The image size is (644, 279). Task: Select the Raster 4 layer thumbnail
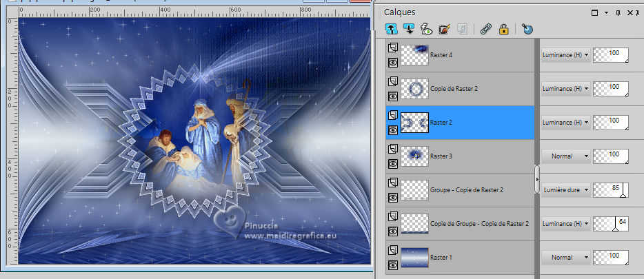[x=414, y=55]
